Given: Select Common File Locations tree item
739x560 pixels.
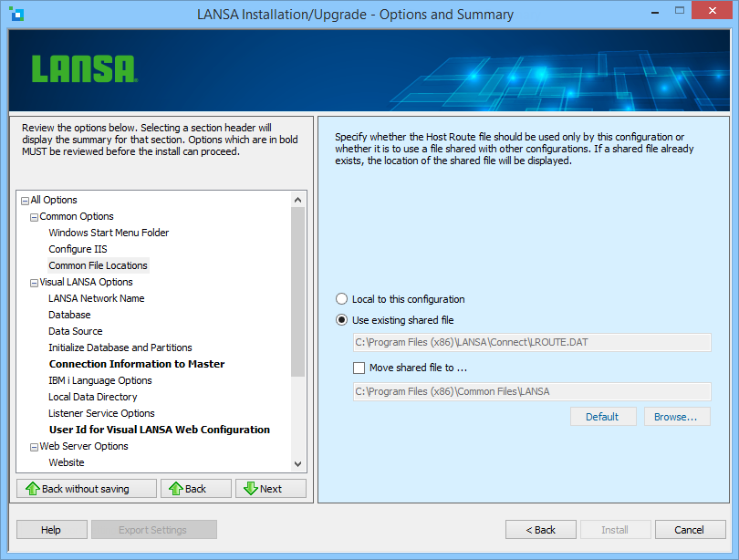Looking at the screenshot, I should 98,265.
